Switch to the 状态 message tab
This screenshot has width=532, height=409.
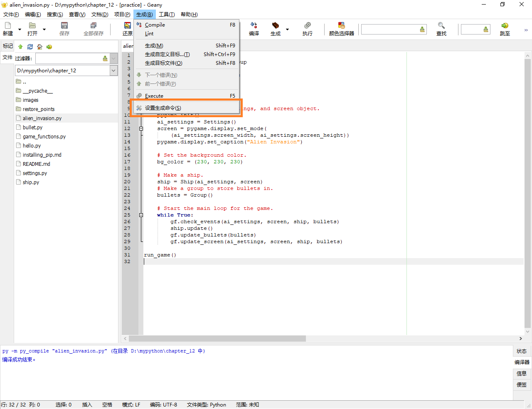click(x=522, y=351)
